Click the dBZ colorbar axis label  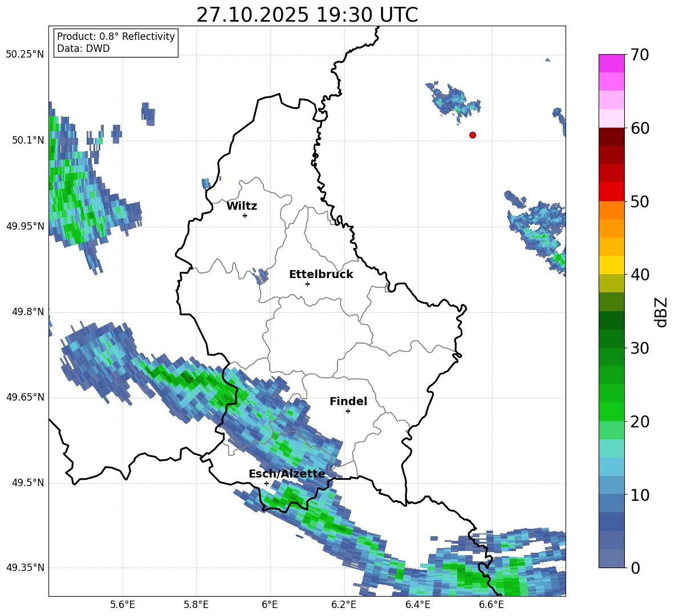662,312
